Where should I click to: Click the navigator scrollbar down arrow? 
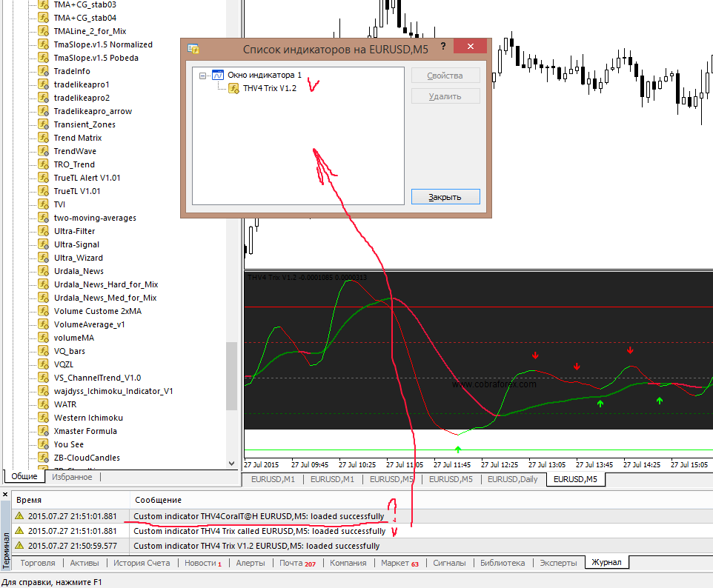[232, 464]
